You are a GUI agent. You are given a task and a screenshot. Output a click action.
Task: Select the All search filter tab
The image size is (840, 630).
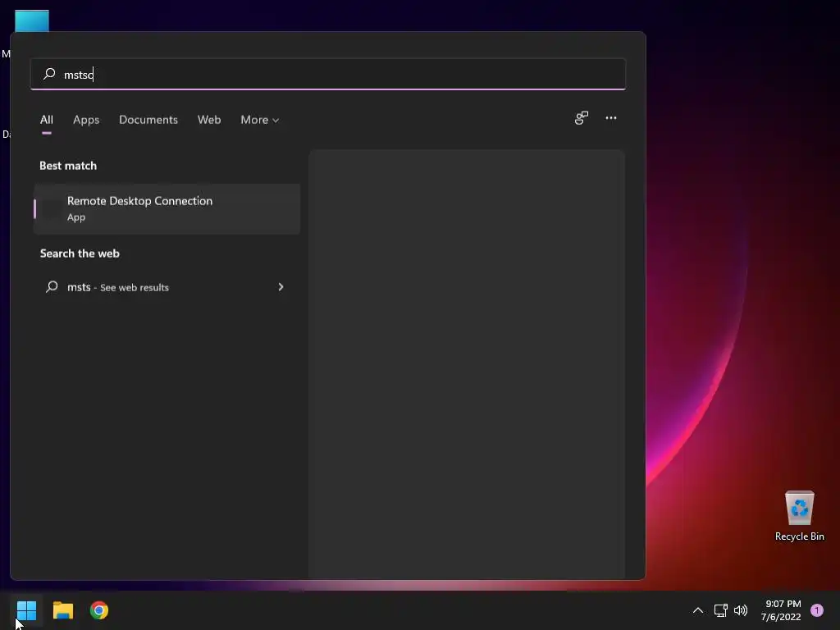[x=47, y=120]
